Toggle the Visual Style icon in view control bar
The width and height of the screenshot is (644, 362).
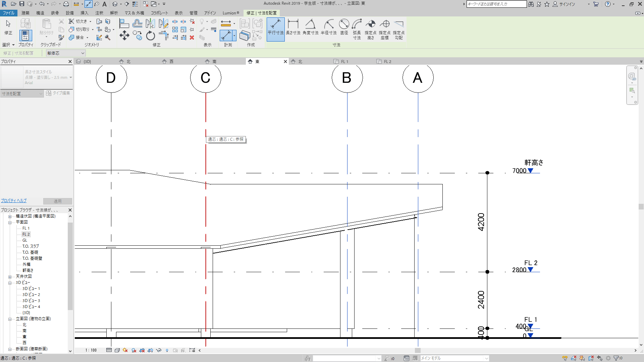coord(117,350)
